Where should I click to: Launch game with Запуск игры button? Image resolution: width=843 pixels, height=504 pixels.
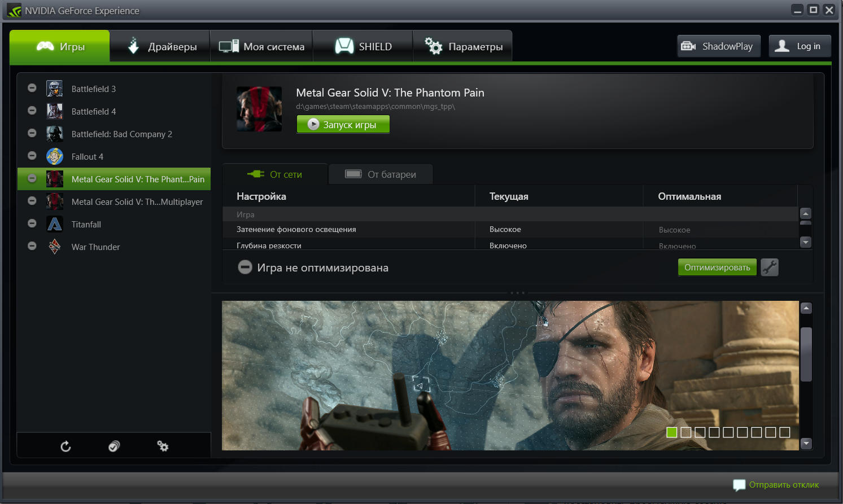tap(343, 124)
